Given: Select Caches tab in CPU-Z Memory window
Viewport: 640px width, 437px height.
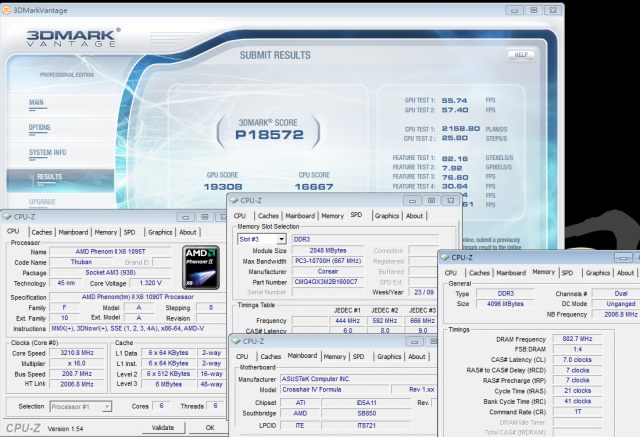Looking at the screenshot, I should coord(479,273).
